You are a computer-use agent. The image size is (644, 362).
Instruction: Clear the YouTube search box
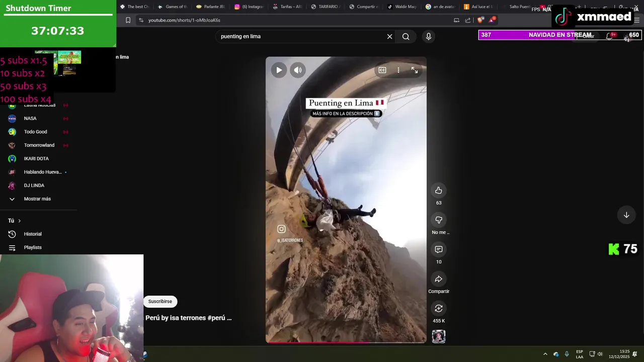[389, 36]
